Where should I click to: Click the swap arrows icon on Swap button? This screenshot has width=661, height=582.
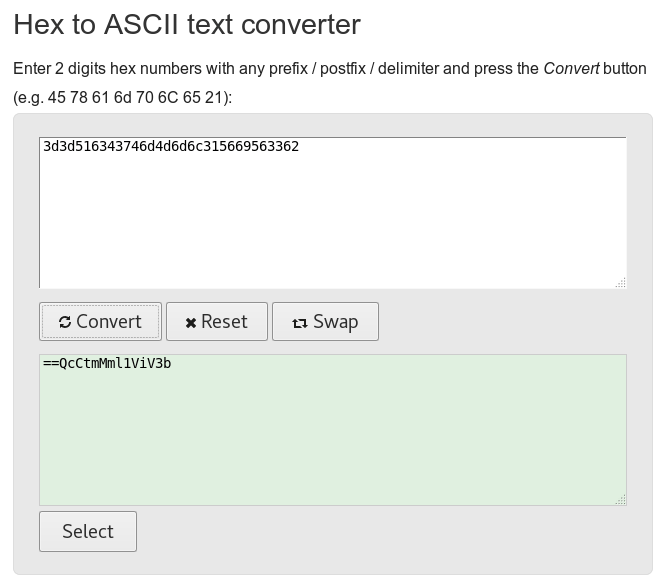point(299,322)
